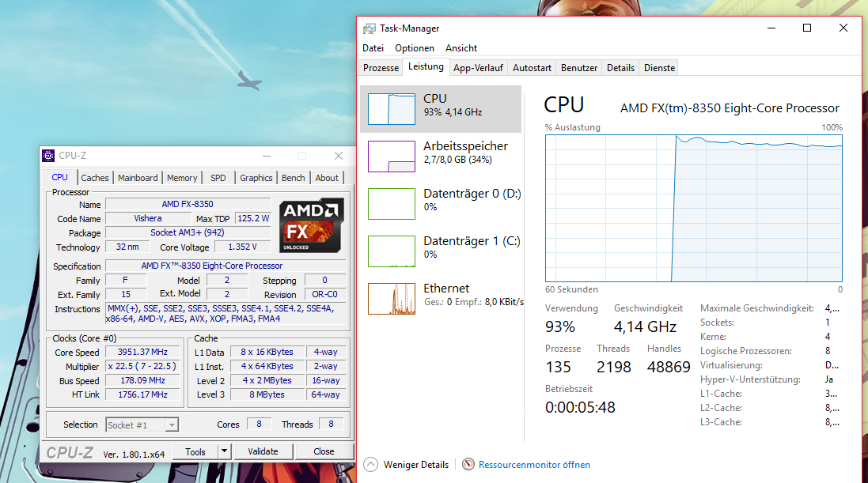
Task: Click the Prozesse 135 value
Action: tap(558, 367)
